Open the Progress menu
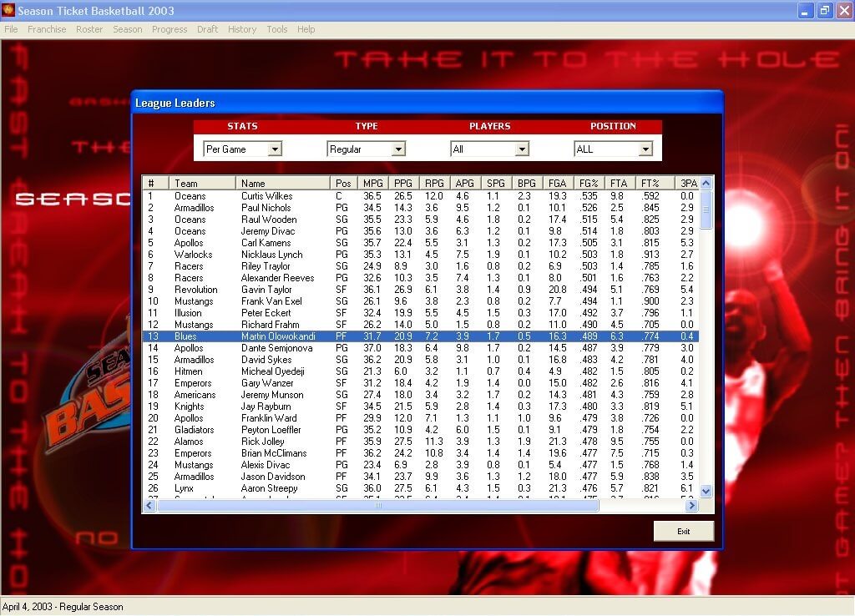855x616 pixels. [169, 29]
